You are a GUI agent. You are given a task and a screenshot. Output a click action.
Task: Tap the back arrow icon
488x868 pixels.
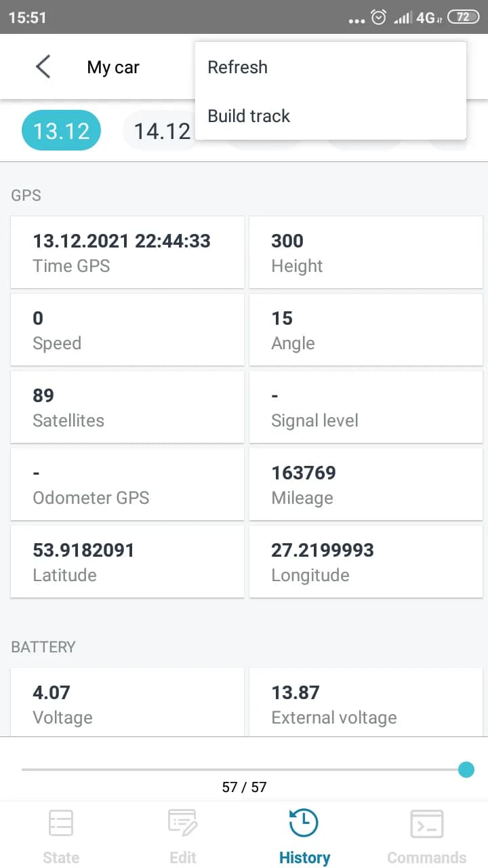coord(43,67)
